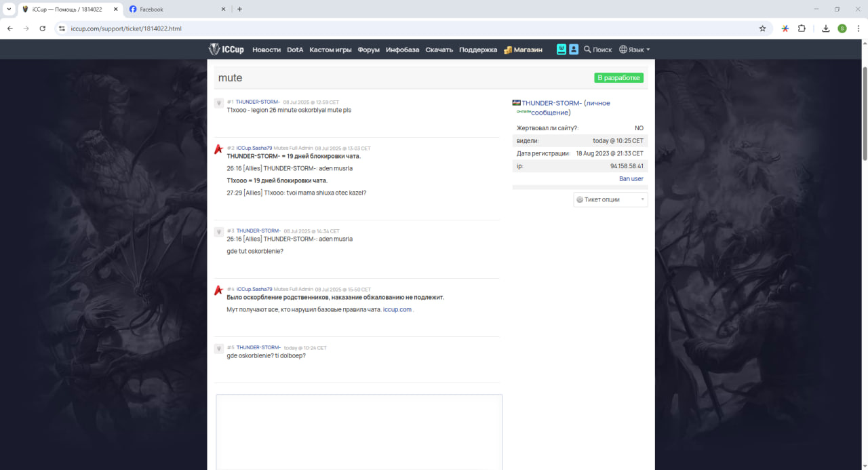The width and height of the screenshot is (868, 470).
Task: Click the red admin badge on post #2
Action: click(218, 149)
